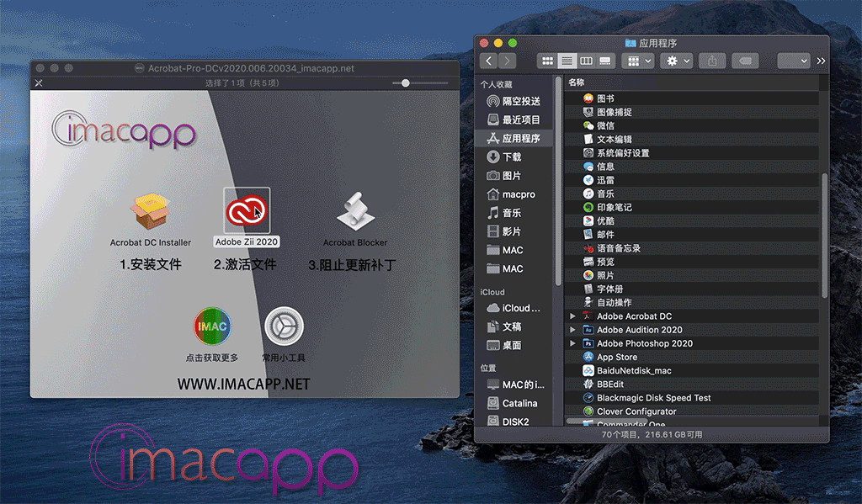Click the customize toolbar icon in installer window
The image size is (862, 504).
pyautogui.click(x=39, y=83)
